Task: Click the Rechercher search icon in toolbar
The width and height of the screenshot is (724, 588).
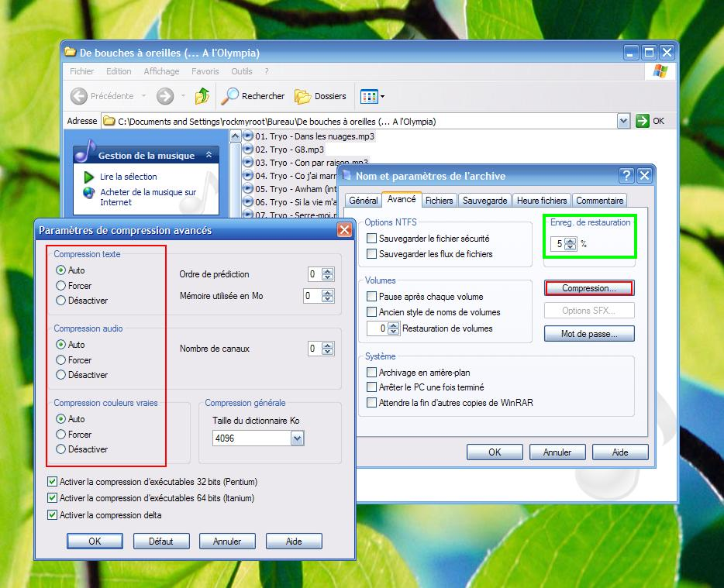Action: [x=230, y=96]
